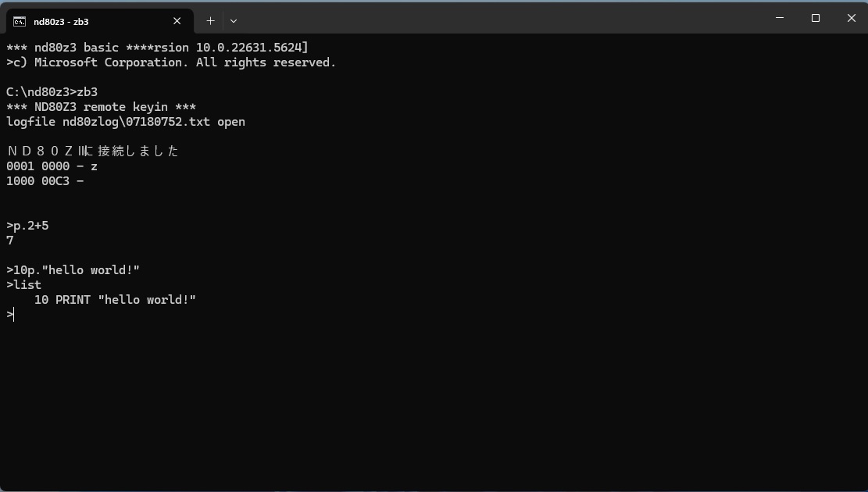Viewport: 868px width, 492px height.
Task: Click the C:\nd80z3>zb3 command line
Action: [52, 92]
